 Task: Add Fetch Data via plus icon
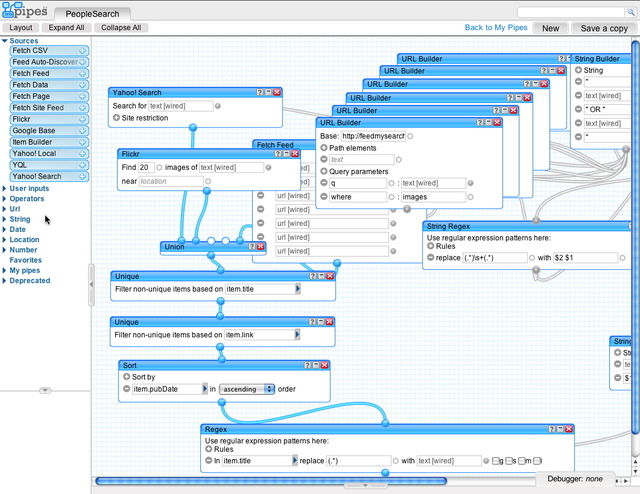tap(82, 85)
